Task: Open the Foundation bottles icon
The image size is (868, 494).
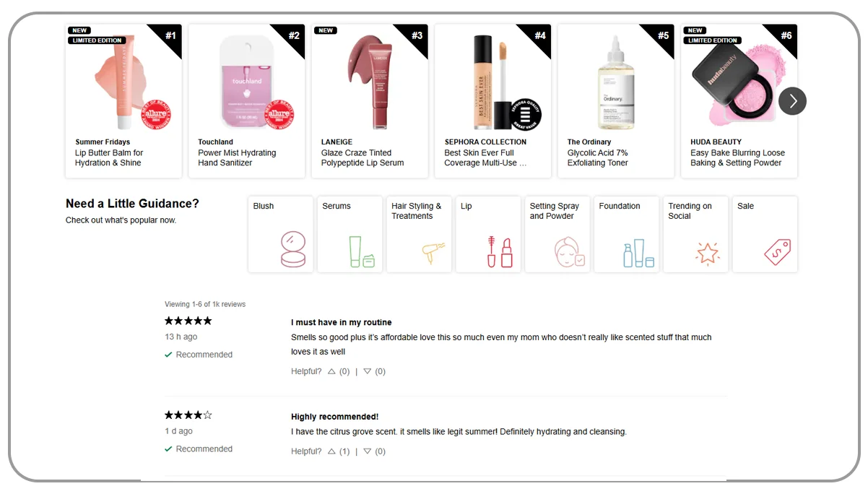Action: (x=626, y=251)
